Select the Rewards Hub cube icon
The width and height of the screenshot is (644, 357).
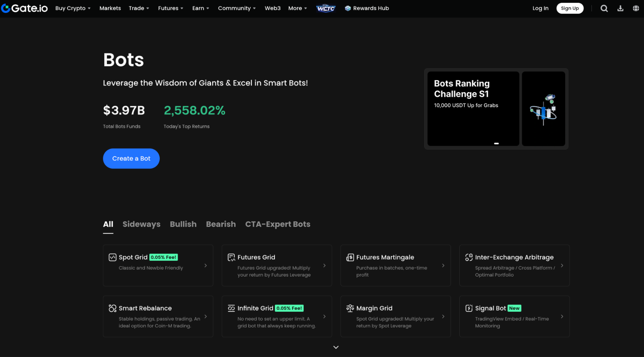(348, 8)
